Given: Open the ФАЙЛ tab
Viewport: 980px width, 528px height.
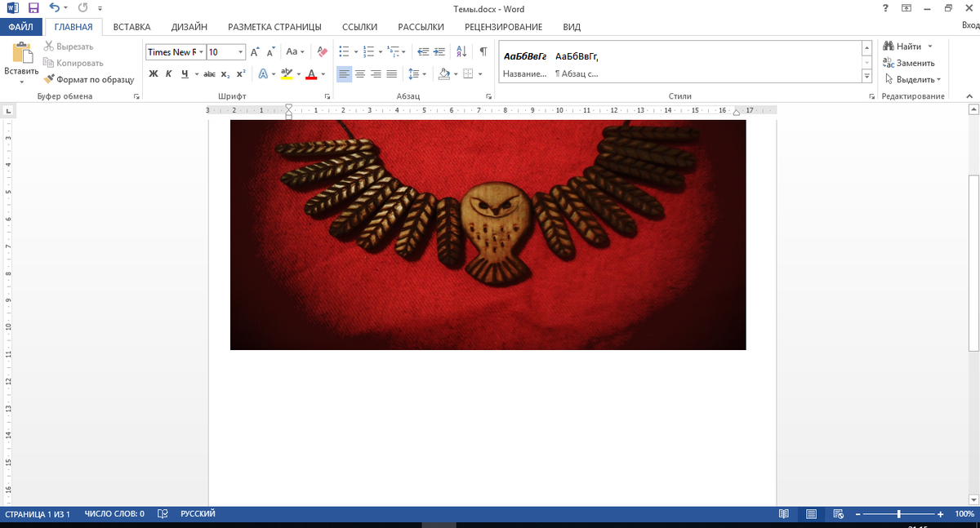Looking at the screenshot, I should [20, 27].
